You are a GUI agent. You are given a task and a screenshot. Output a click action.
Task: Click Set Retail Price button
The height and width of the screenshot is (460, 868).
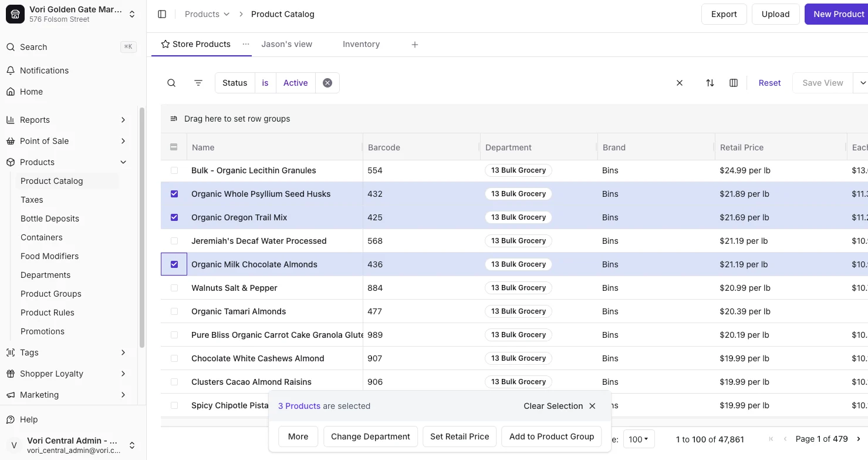460,437
